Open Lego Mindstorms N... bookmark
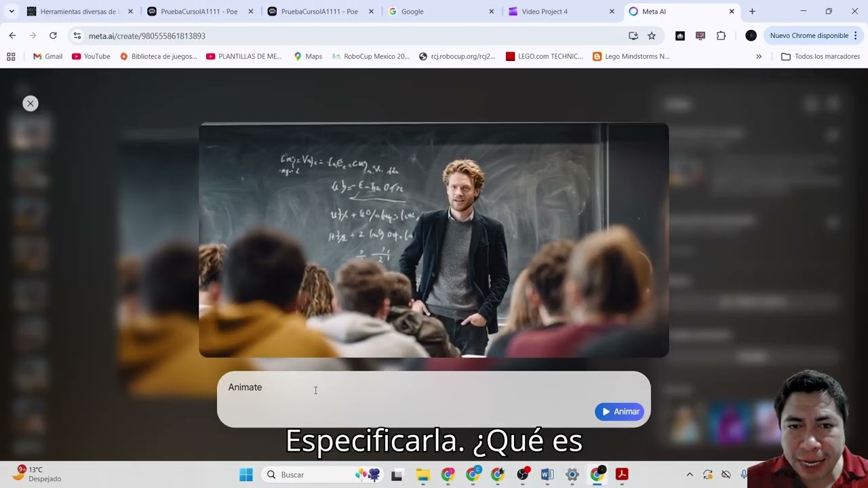The width and height of the screenshot is (868, 488). 631,56
